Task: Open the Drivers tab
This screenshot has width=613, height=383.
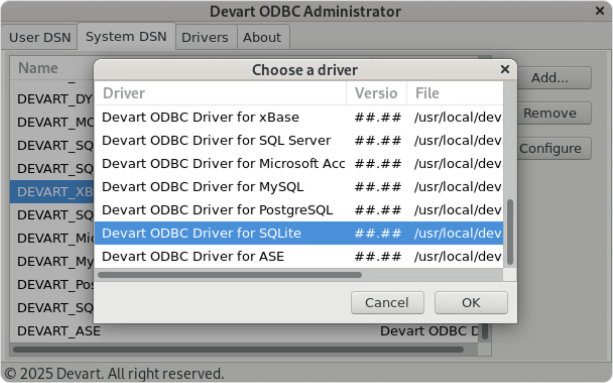Action: coord(205,38)
